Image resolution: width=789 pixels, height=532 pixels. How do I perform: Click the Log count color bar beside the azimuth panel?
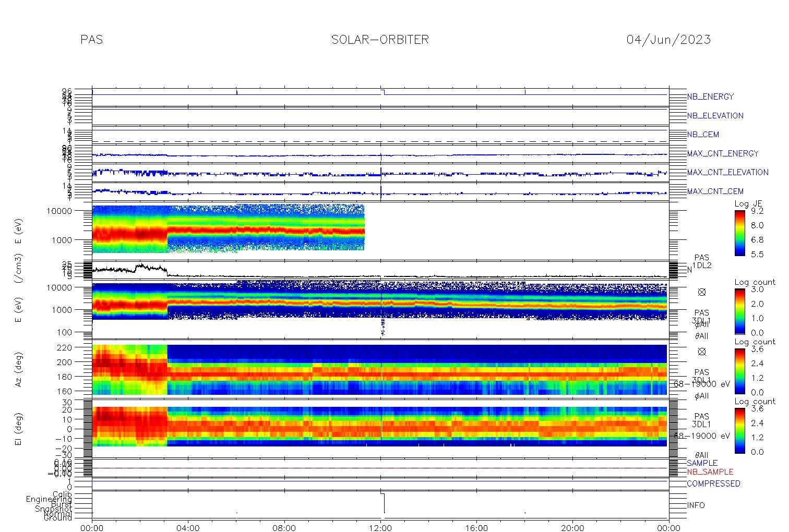[739, 371]
